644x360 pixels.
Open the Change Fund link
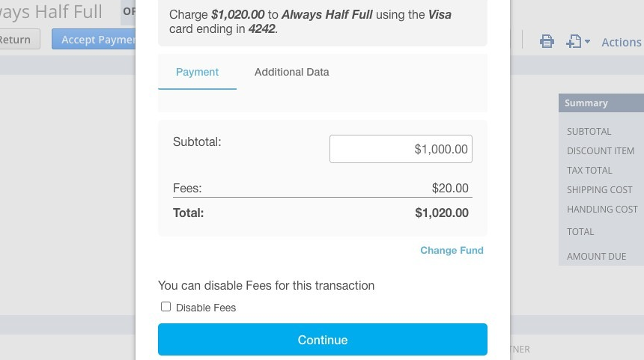coord(452,251)
